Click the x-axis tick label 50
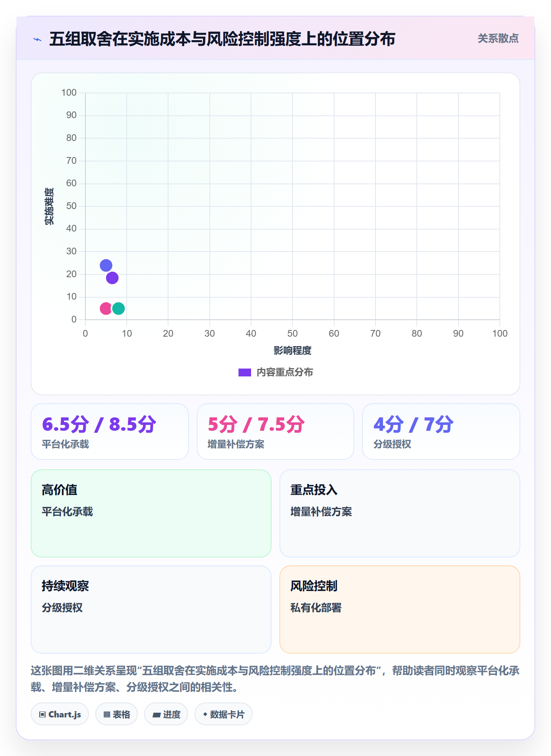This screenshot has width=551, height=756. (x=292, y=334)
